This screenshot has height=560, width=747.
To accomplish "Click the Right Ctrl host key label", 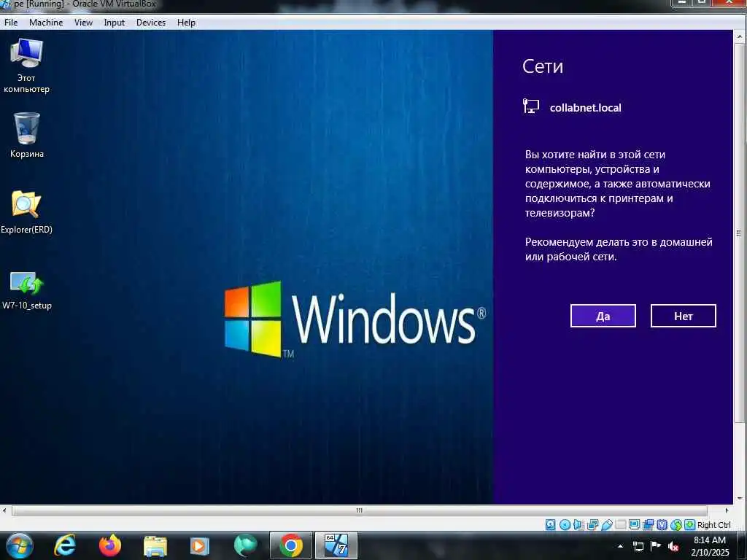I will 713,525.
